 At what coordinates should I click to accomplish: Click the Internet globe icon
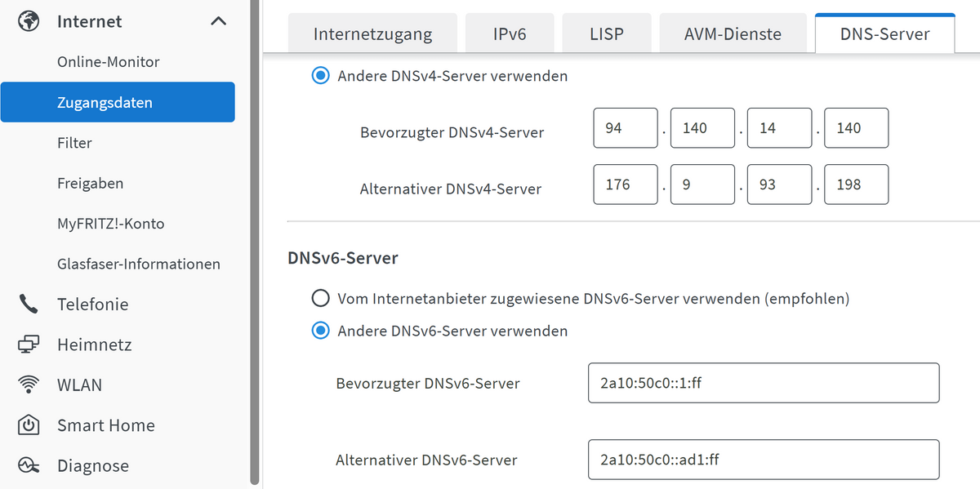tap(29, 21)
